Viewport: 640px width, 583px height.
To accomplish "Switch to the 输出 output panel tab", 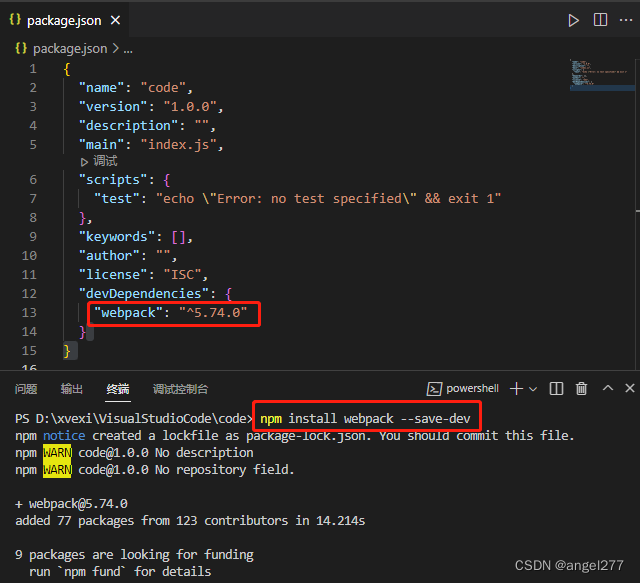I will tap(71, 389).
